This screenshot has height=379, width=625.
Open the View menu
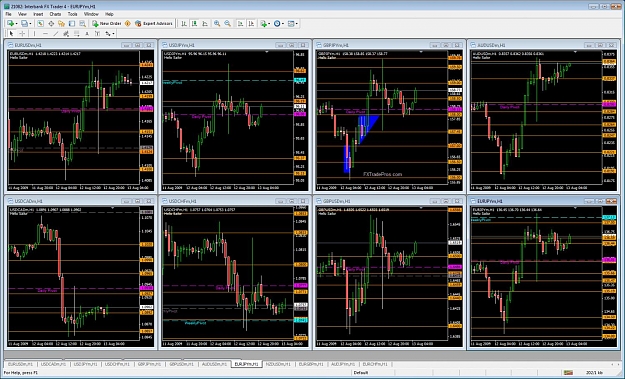(22, 14)
